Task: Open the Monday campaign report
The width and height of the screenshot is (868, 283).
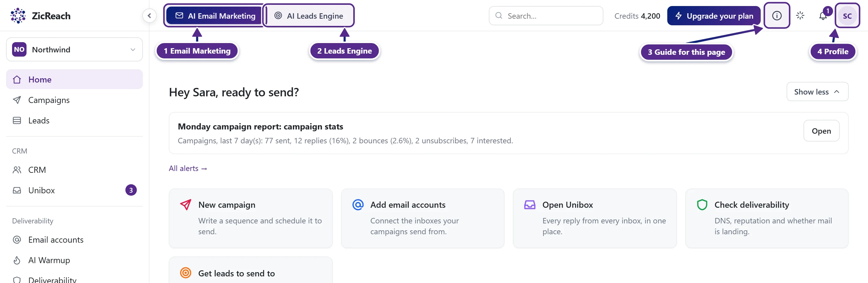Action: tap(821, 131)
